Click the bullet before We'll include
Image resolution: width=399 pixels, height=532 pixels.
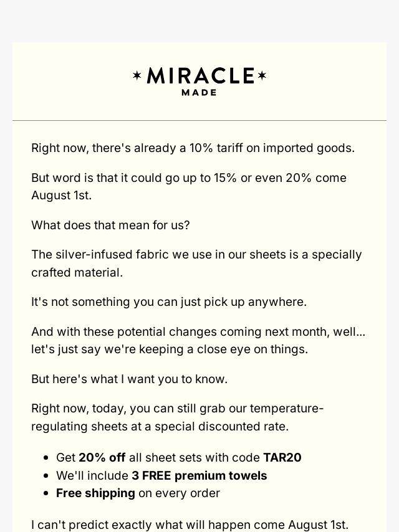pos(46,476)
